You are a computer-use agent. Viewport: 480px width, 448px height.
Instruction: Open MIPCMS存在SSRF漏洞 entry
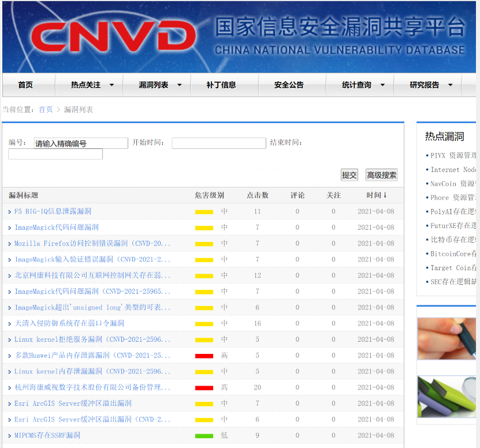coord(47,435)
